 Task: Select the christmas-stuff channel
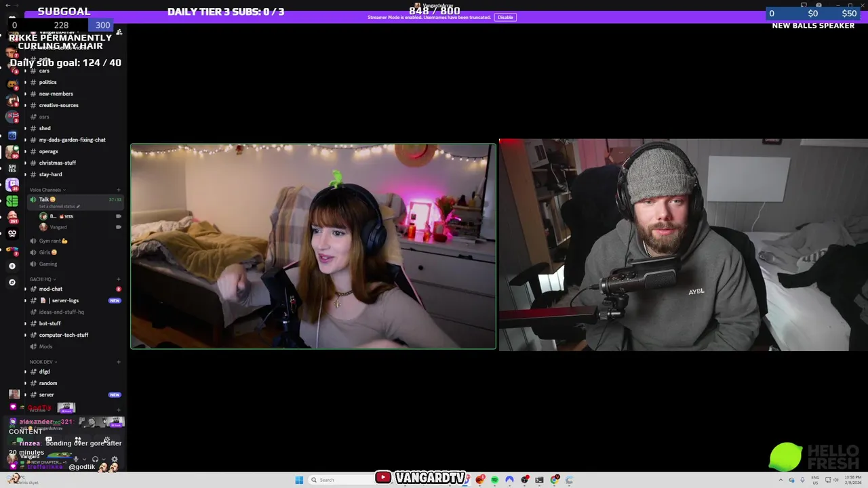click(x=57, y=163)
